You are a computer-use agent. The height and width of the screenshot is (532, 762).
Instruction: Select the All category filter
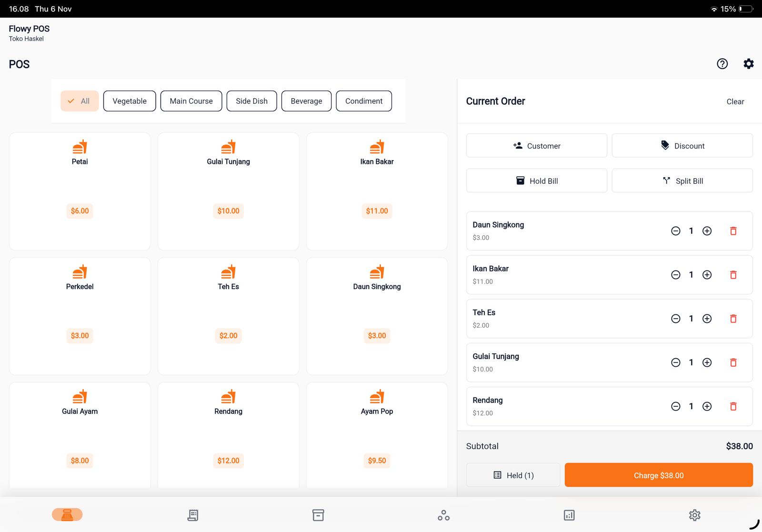pyautogui.click(x=79, y=101)
